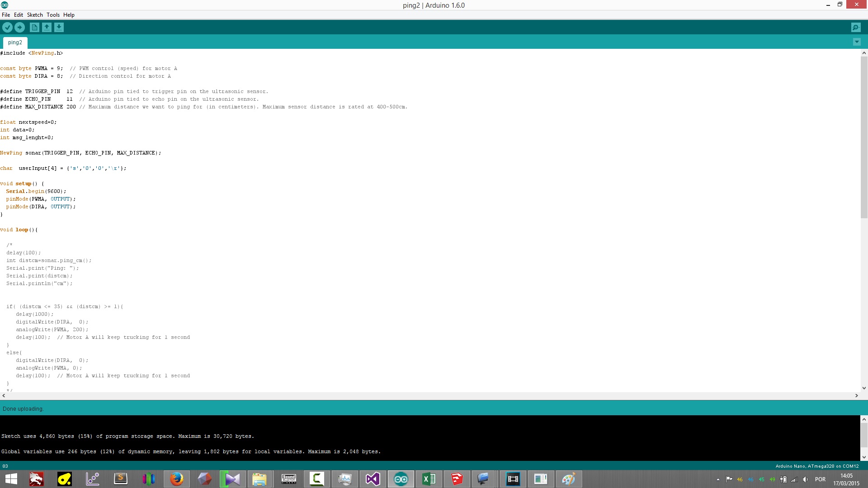Create a new sketch with New icon

(34, 28)
